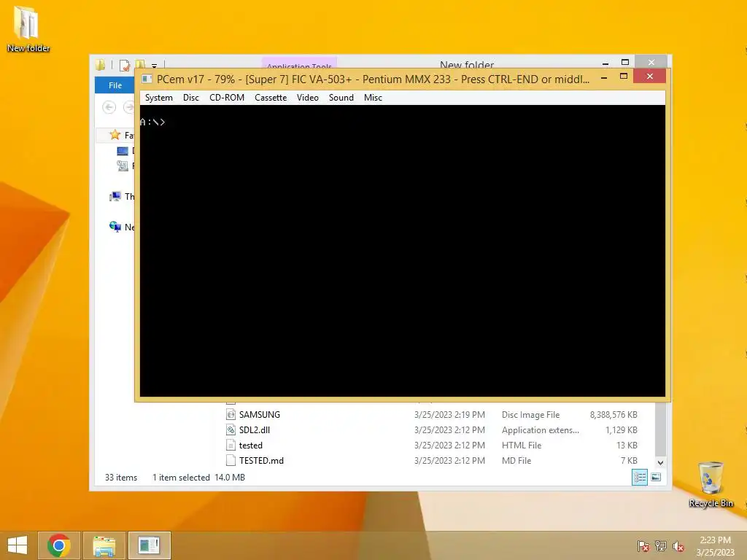Select Favorites star in navigation pane
Screen dimensions: 747x560
115,135
